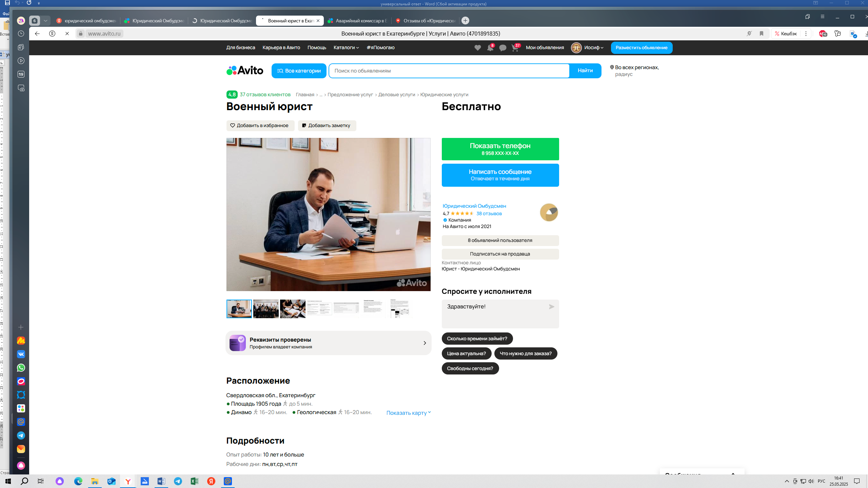
Task: Send the message with the arrow icon
Action: 552,307
